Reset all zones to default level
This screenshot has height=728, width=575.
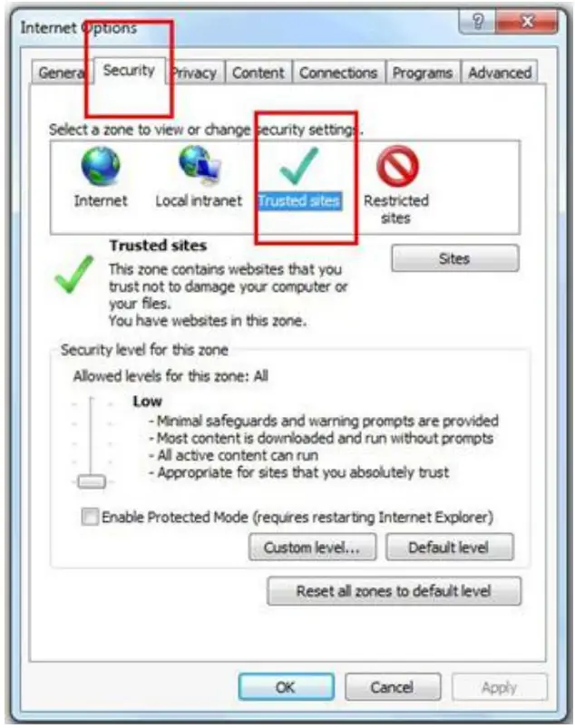point(394,590)
